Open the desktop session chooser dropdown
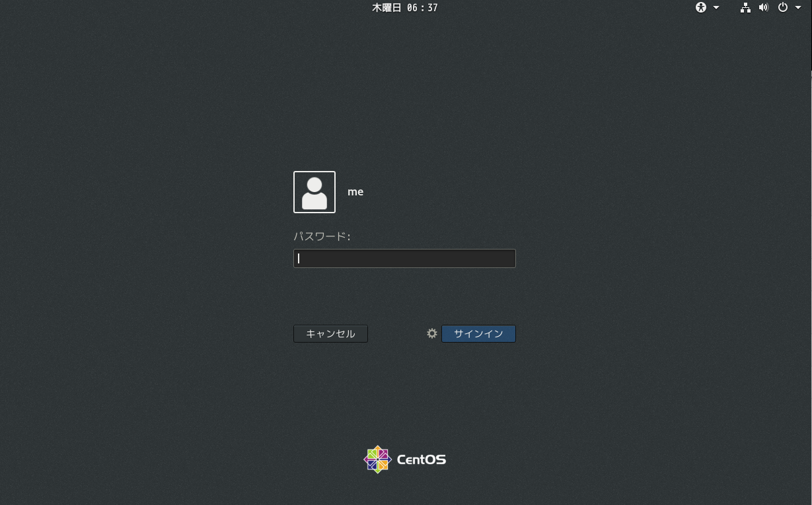812x505 pixels. (x=432, y=333)
